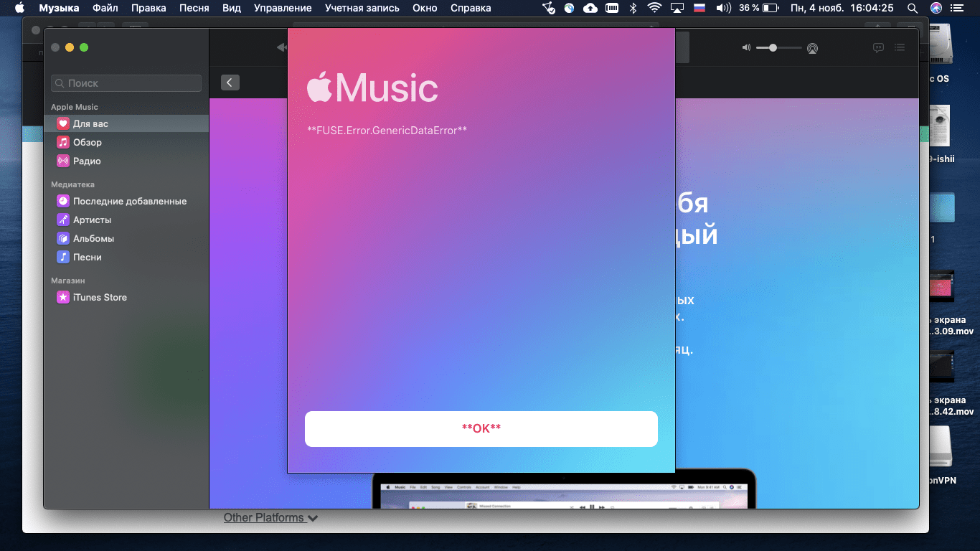Open the Вид menu
This screenshot has width=980, height=551.
pos(232,8)
